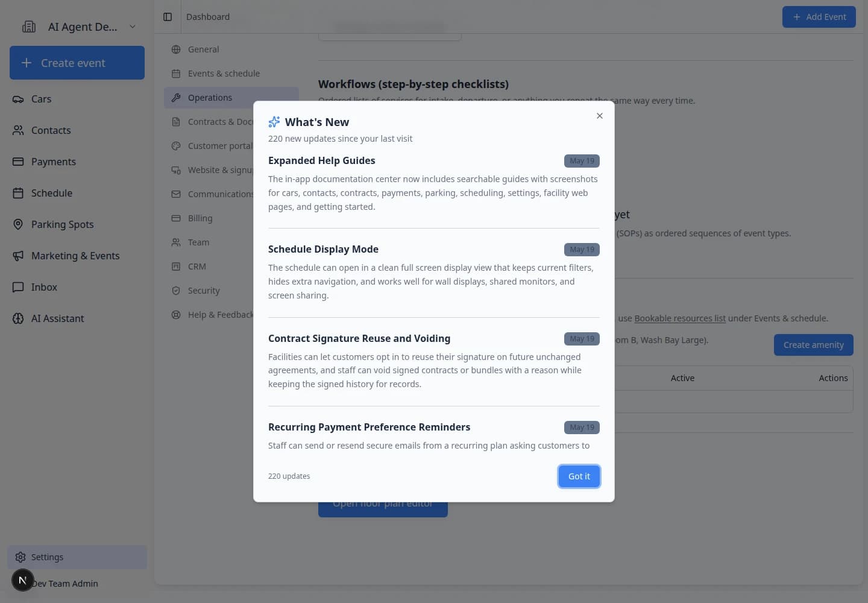The height and width of the screenshot is (603, 868).
Task: Open Contacts in the sidebar
Action: (77, 130)
